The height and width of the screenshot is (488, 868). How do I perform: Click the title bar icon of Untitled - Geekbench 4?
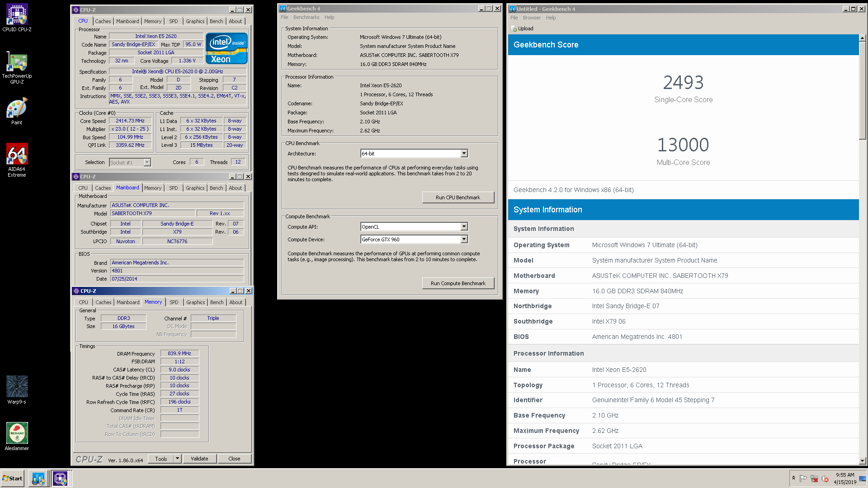pyautogui.click(x=513, y=9)
